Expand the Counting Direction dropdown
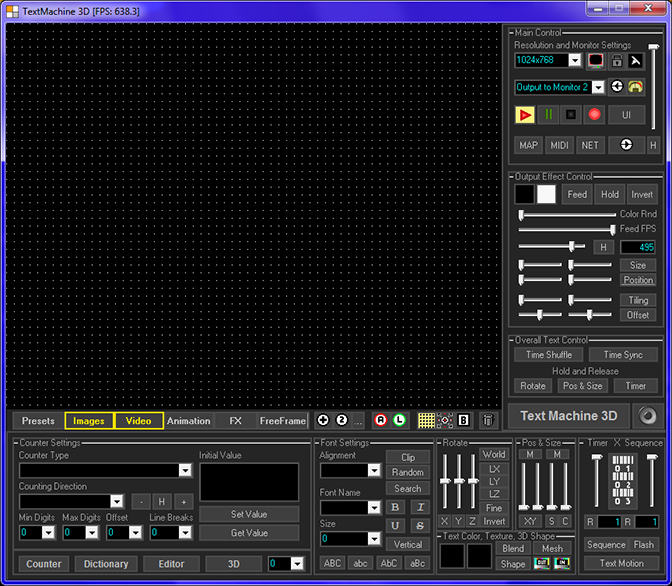Viewport: 672px width, 586px height. point(117,501)
